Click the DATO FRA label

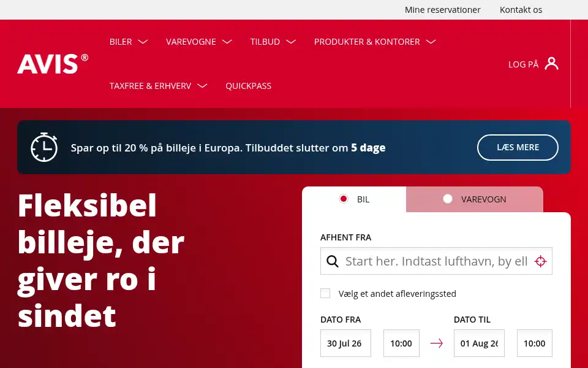[x=341, y=320]
